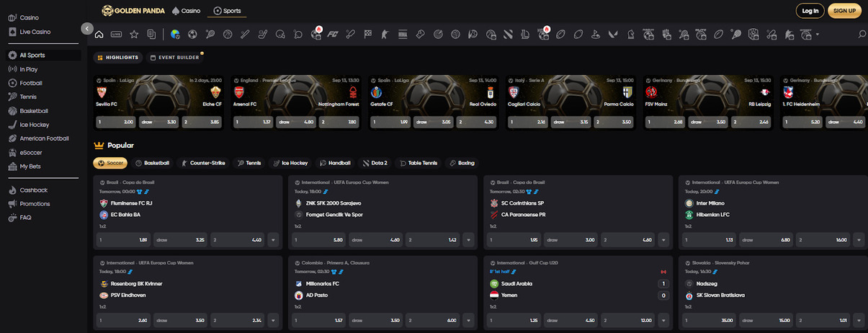The image size is (868, 333).
Task: Select the golf flag icon
Action: (596, 34)
